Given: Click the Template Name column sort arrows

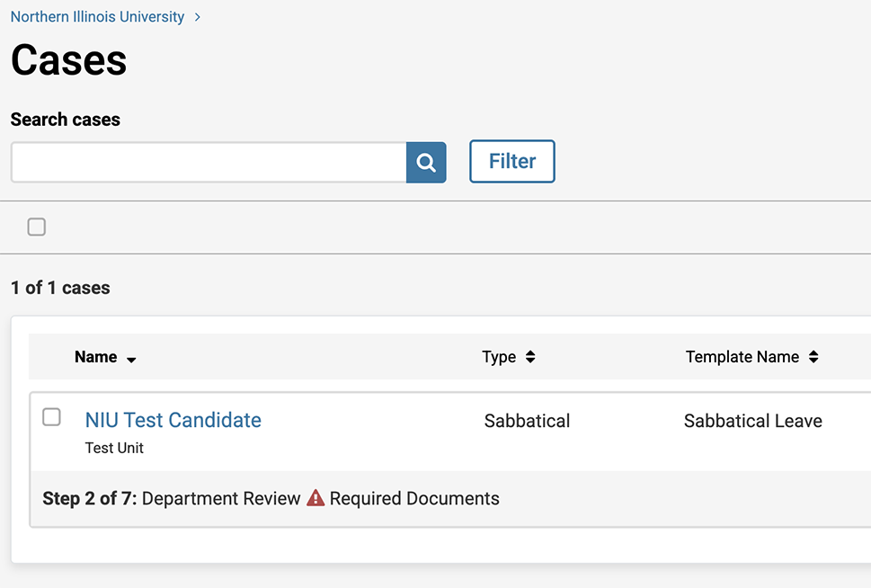Looking at the screenshot, I should click(813, 356).
